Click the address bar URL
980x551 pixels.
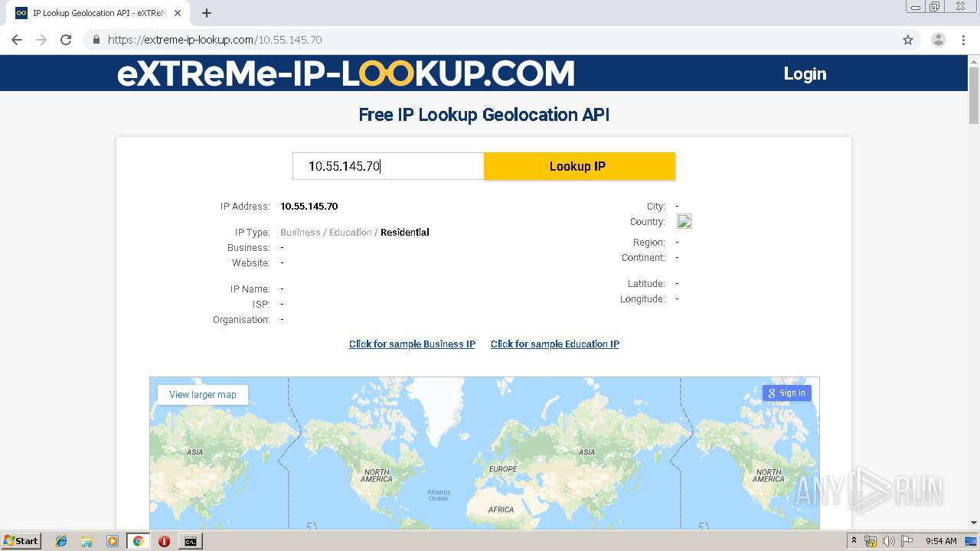pos(214,40)
